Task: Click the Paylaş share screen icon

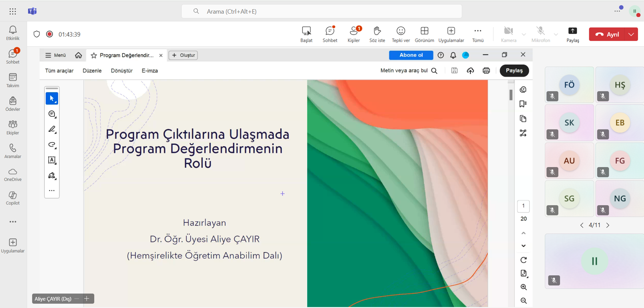Action: [x=572, y=34]
